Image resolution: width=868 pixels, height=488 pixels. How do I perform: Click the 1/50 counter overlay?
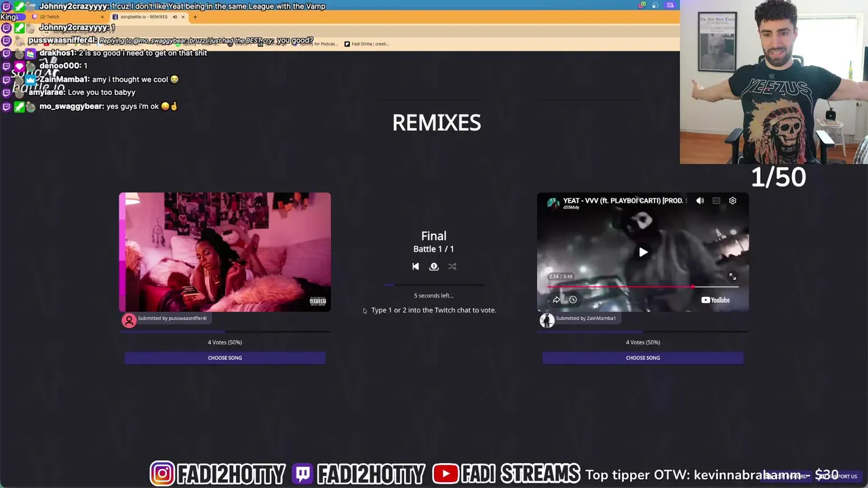pyautogui.click(x=778, y=178)
